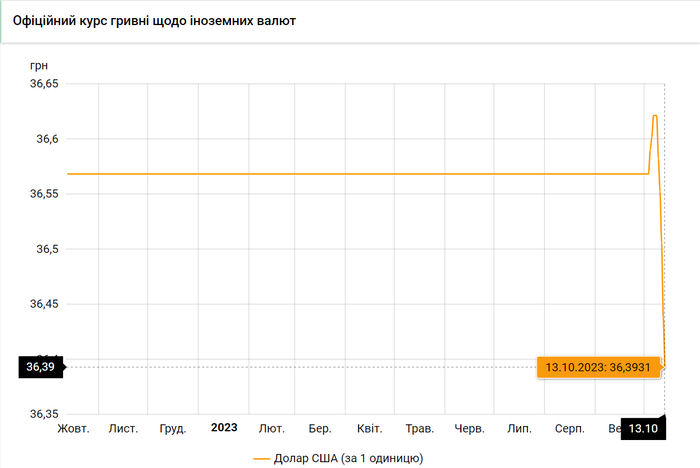Select the Серп. month axis label
This screenshot has width=700, height=468.
point(569,428)
